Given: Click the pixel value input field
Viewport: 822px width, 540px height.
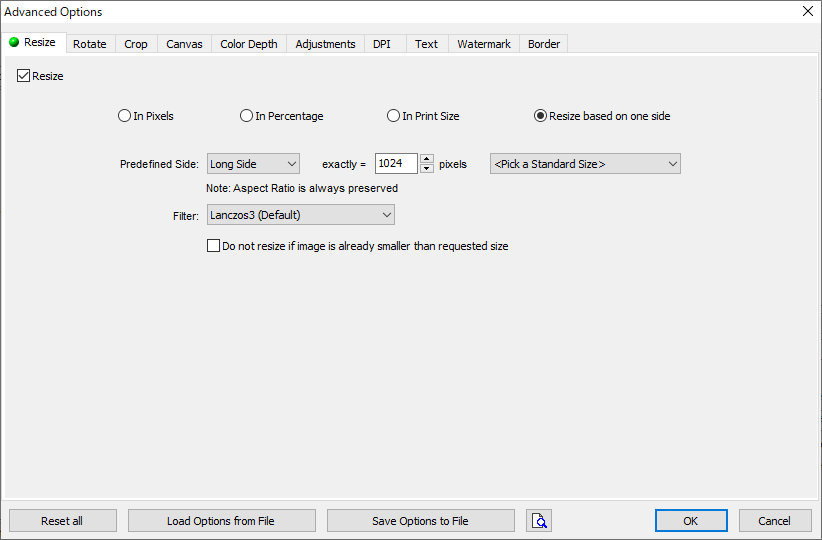Looking at the screenshot, I should click(396, 164).
